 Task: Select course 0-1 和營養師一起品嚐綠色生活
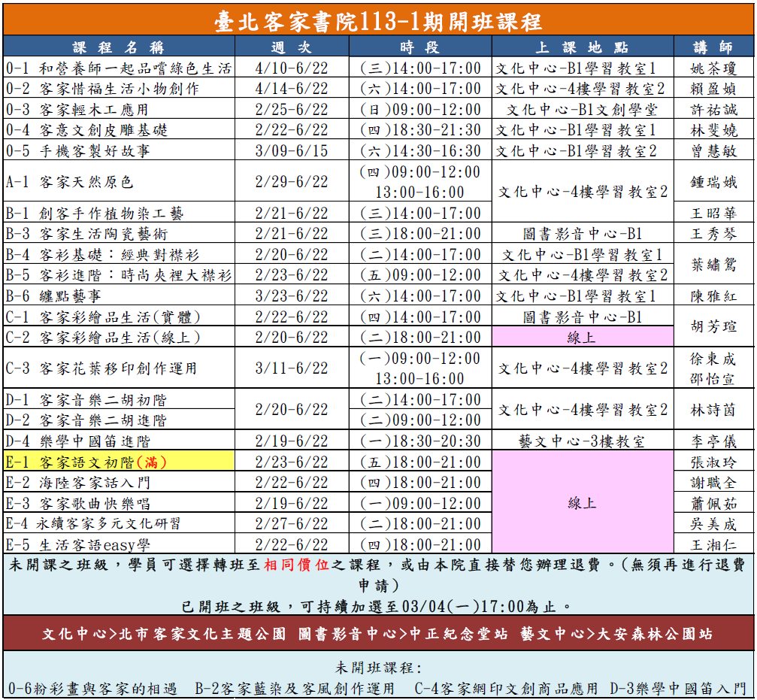click(119, 68)
